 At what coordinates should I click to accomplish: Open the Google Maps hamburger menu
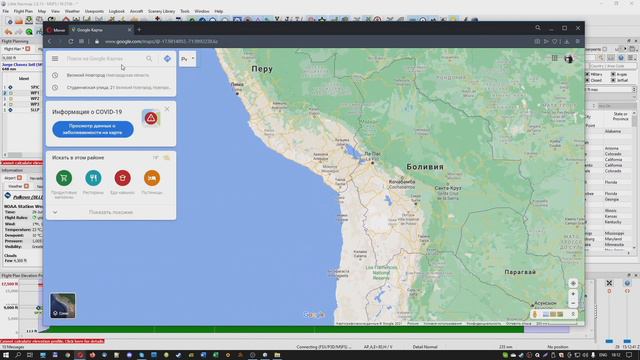coord(55,59)
